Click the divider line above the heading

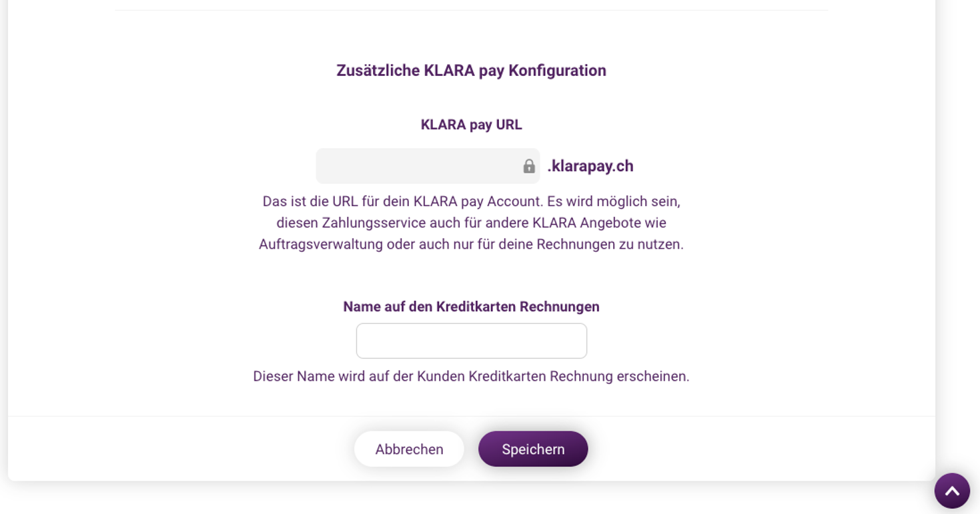(472, 10)
